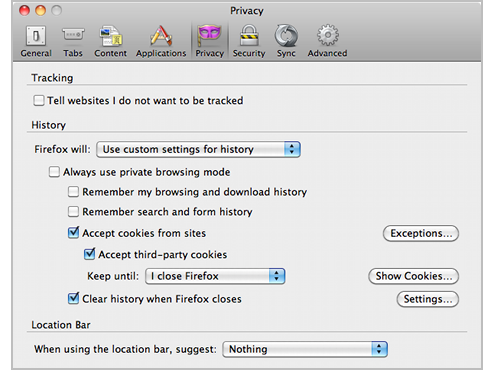This screenshot has width=494, height=370.
Task: Open cookie Exceptions dialog
Action: tap(421, 233)
